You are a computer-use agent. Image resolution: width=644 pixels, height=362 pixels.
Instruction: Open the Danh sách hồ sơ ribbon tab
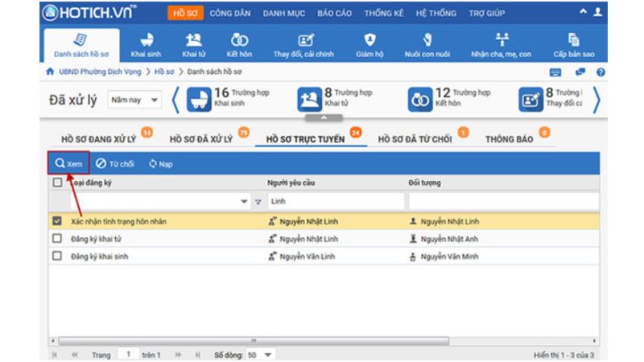(81, 46)
